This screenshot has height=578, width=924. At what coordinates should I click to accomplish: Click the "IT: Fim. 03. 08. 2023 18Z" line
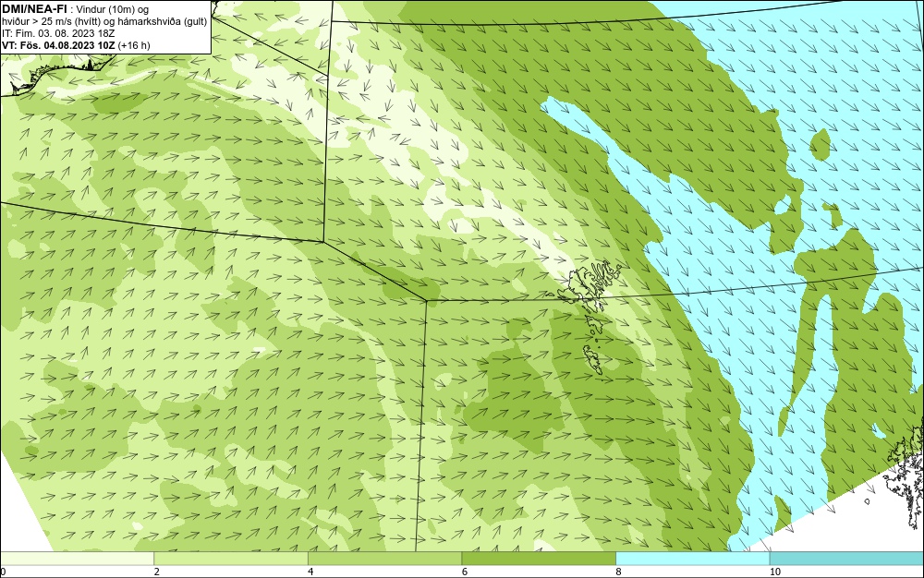(x=58, y=33)
